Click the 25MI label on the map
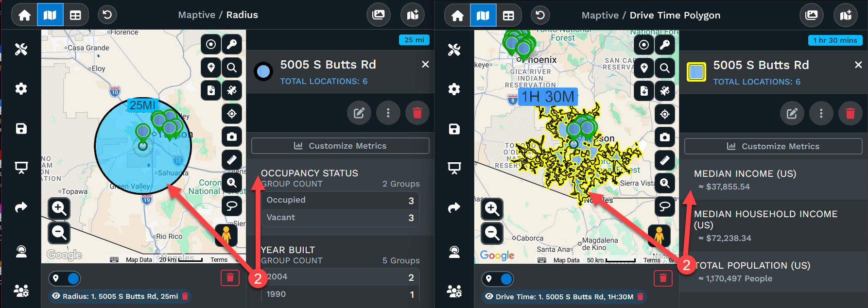Screen dimensions: 868x308 pyautogui.click(x=143, y=105)
